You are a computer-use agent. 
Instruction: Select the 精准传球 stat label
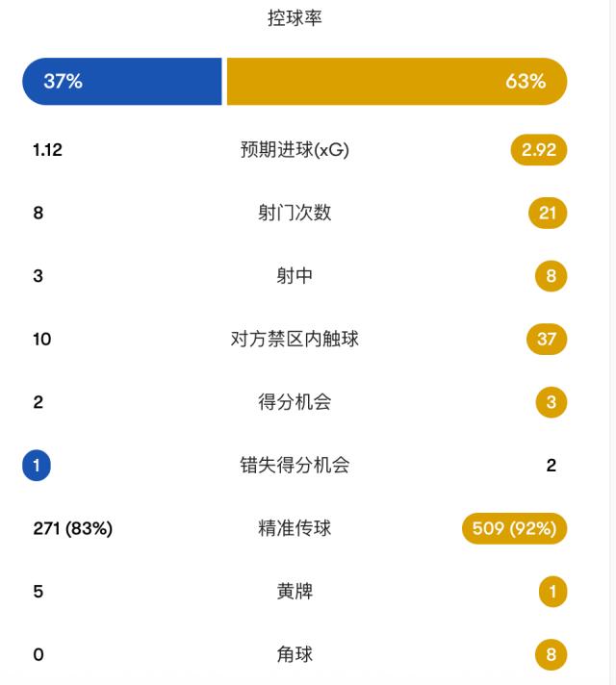coord(295,528)
